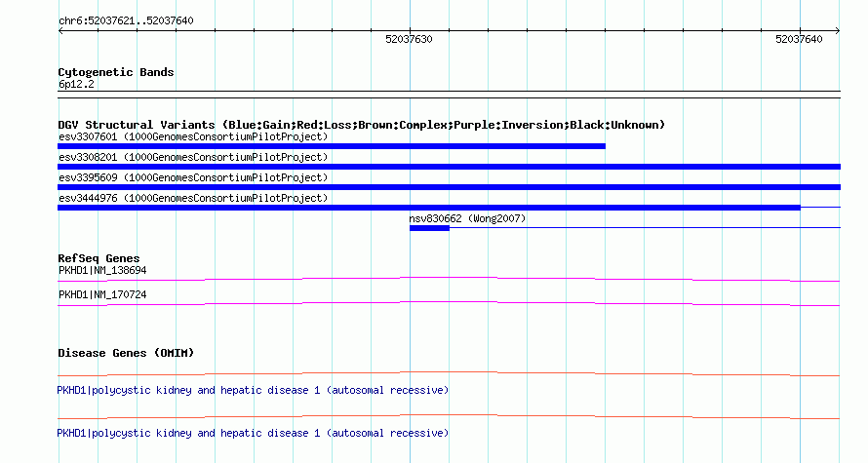Viewport: 868px width, 463px height.
Task: Click the blue bar of esv3307601
Action: point(332,146)
